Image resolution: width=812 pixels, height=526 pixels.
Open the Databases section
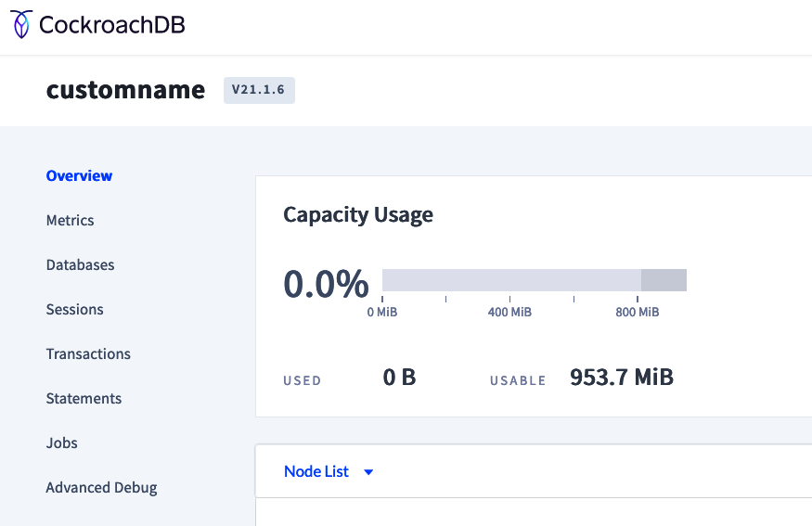coord(80,265)
